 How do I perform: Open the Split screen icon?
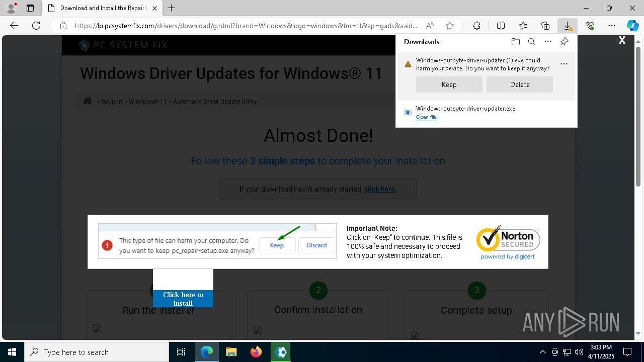(501, 26)
